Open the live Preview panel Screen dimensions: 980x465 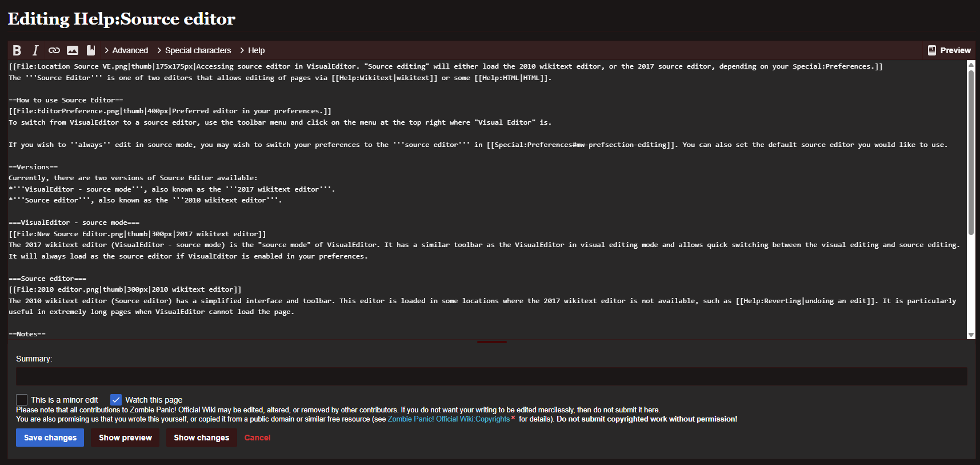click(x=949, y=50)
